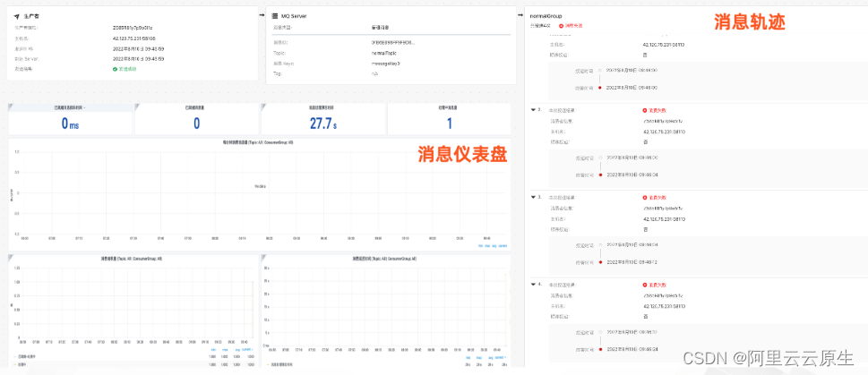Click the 0 ms stat value
The height and width of the screenshot is (375, 868).
click(x=70, y=124)
